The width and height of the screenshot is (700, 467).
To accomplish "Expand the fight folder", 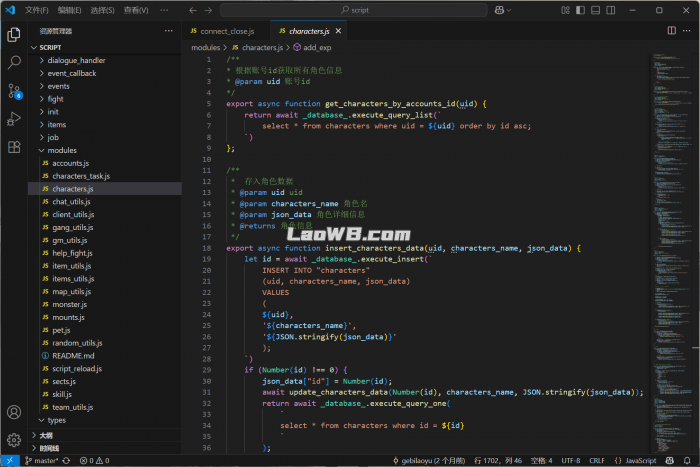I will click(x=105, y=99).
